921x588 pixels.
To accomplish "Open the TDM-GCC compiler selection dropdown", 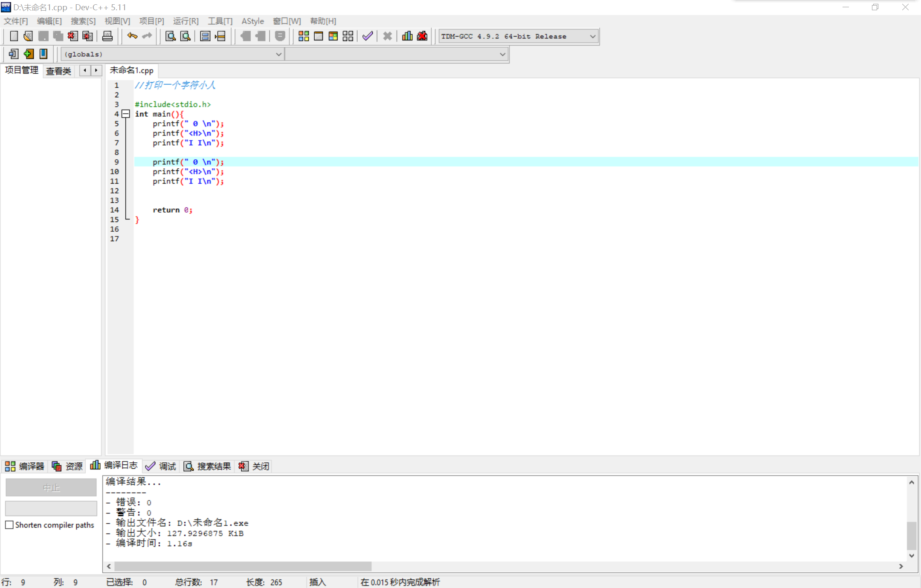I will [592, 36].
